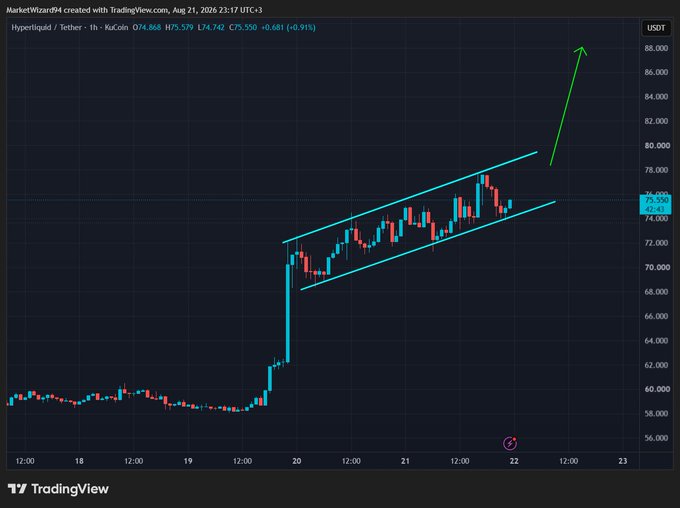Viewport: 680px width, 508px height.
Task: Click the low value L74.742 in the legend
Action: point(211,27)
